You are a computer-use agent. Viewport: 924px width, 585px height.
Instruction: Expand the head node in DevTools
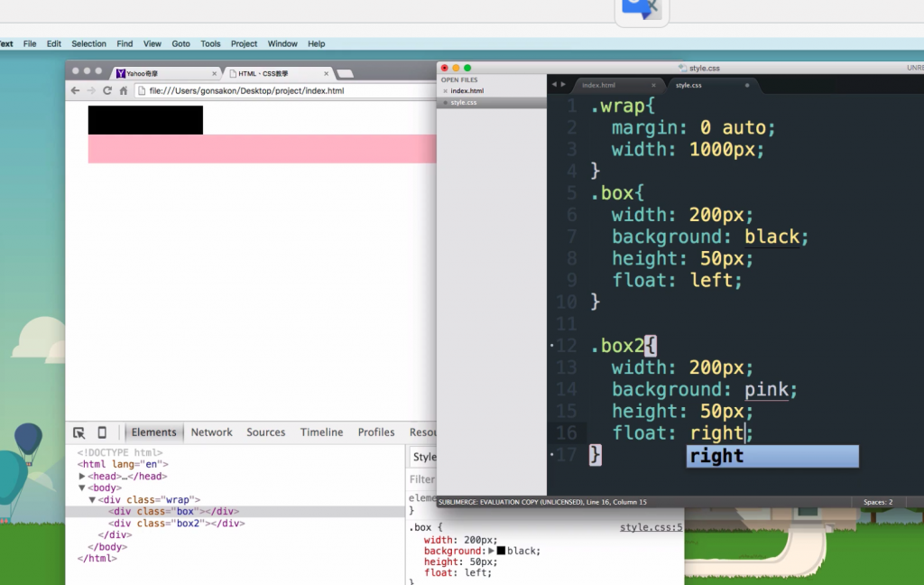click(x=82, y=476)
